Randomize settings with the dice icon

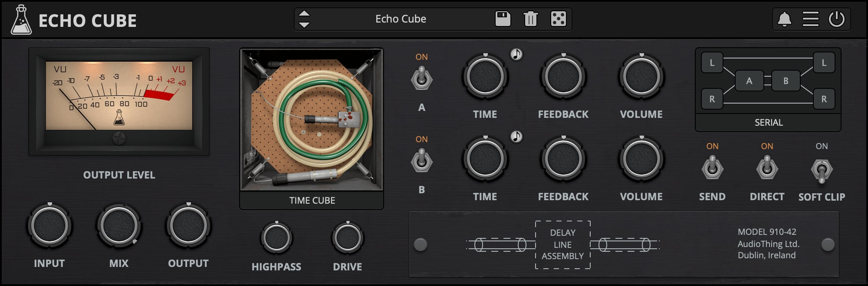point(558,19)
